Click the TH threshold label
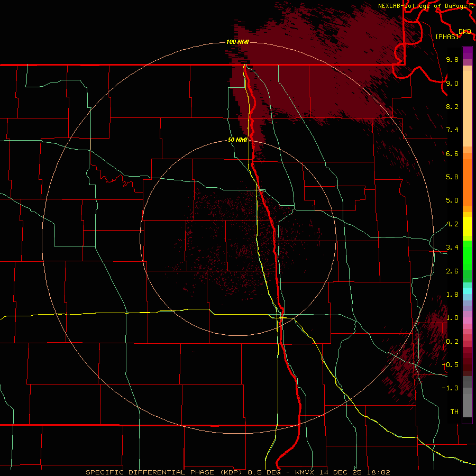 click(454, 412)
